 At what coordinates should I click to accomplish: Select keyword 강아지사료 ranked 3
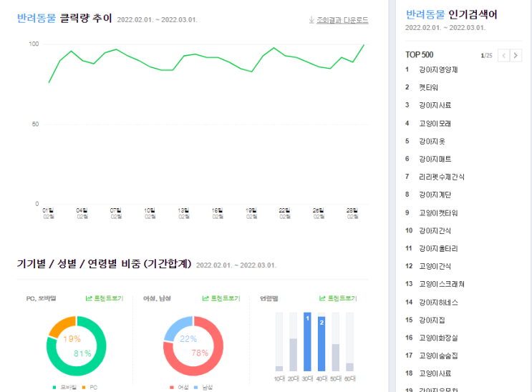[x=435, y=105]
